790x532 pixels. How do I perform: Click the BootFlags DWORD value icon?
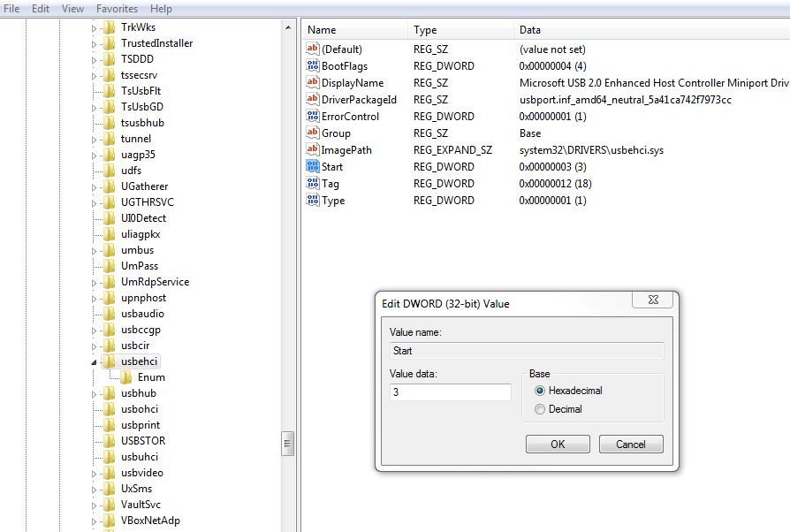312,66
